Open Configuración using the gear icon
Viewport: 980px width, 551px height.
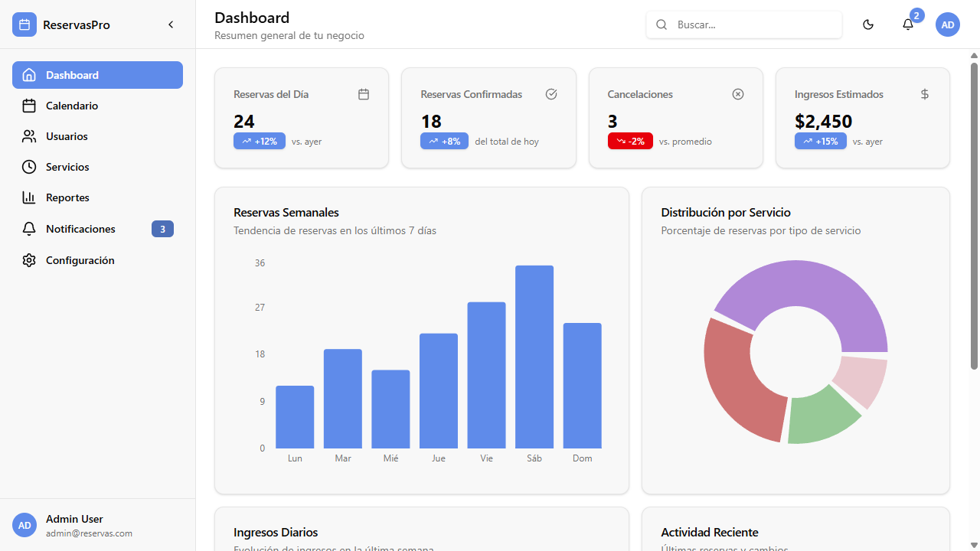click(x=29, y=260)
